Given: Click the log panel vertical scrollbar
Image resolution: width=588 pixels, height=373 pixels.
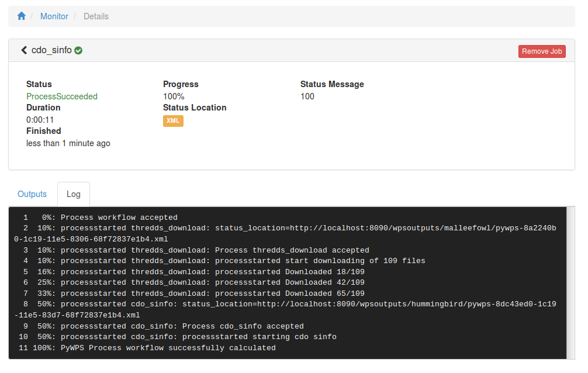Looking at the screenshot, I should pos(570,282).
